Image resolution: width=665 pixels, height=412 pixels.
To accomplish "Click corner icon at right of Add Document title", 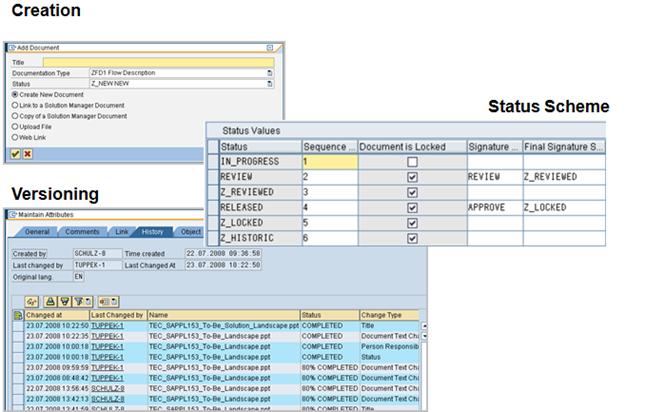I will pyautogui.click(x=270, y=48).
